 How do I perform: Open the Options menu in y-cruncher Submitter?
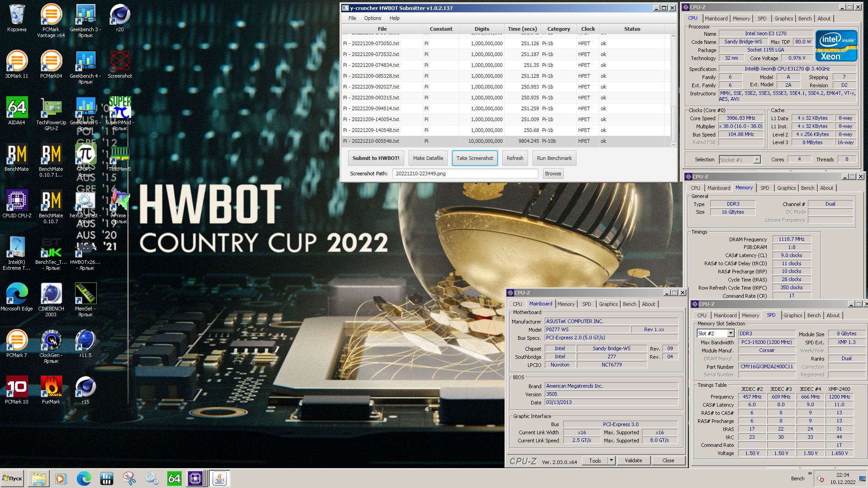[373, 18]
